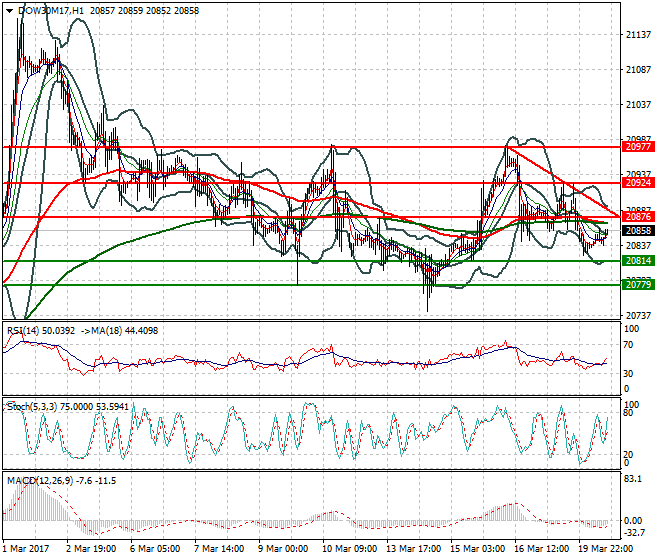Click the 1 Mar 2017 date on time axis
The image size is (660, 560).
pyautogui.click(x=24, y=549)
